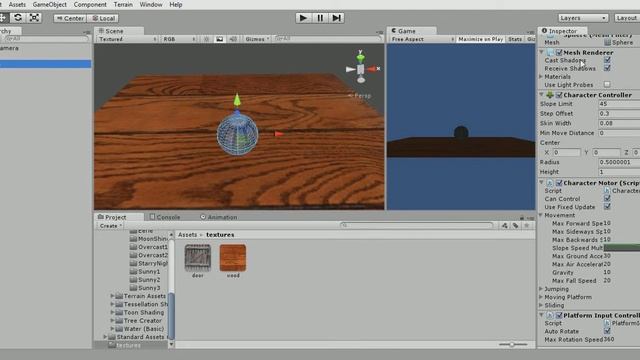The height and width of the screenshot is (360, 640).
Task: Select the Overcast1 folder
Action: (x=149, y=247)
